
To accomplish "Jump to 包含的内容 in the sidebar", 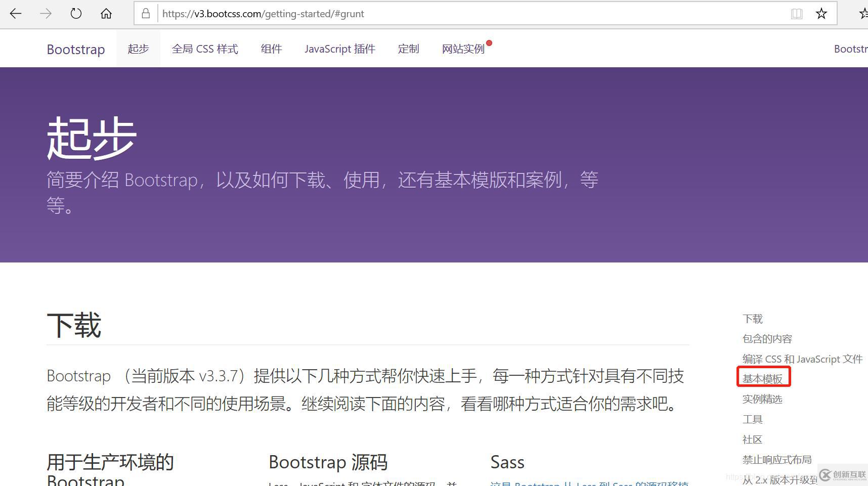I will click(x=767, y=339).
